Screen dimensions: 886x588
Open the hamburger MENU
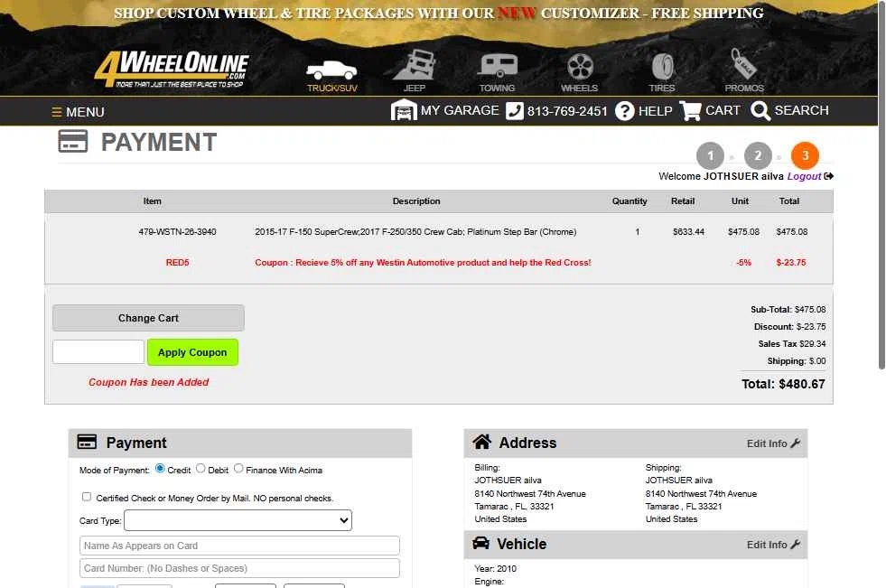pos(78,112)
